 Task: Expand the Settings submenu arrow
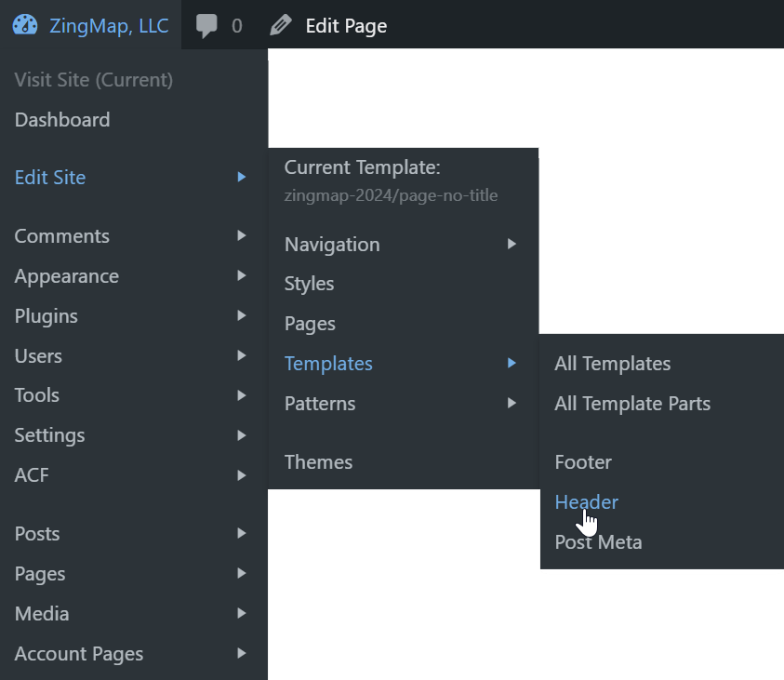click(x=242, y=435)
